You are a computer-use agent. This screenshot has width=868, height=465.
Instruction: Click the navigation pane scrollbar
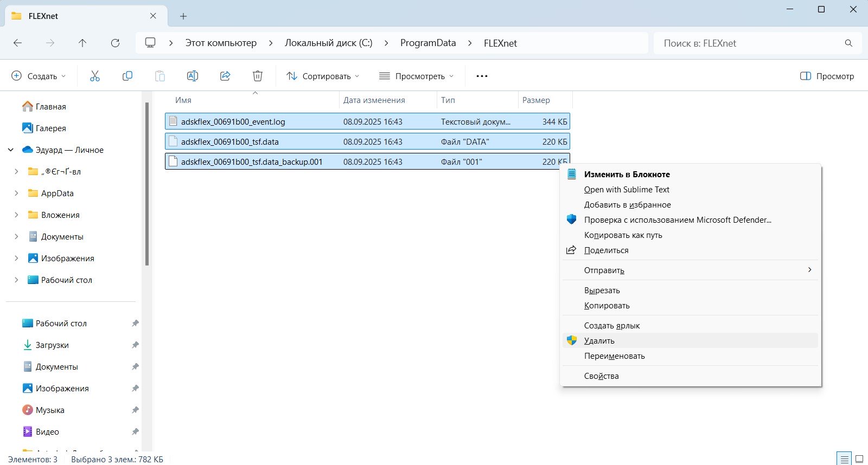(147, 184)
